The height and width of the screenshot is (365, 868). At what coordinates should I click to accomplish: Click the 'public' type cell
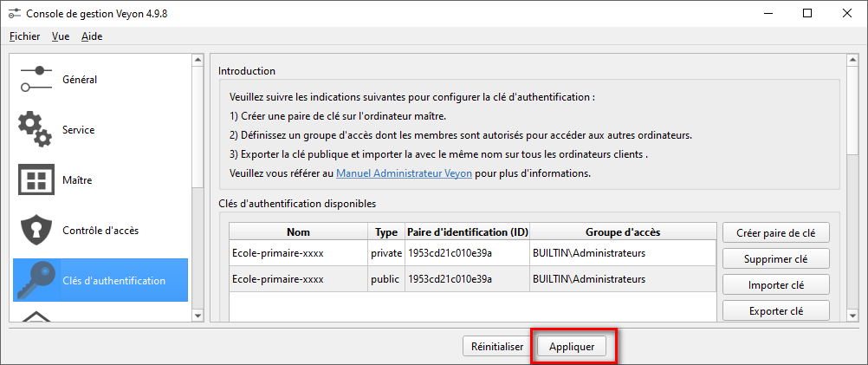coord(386,279)
